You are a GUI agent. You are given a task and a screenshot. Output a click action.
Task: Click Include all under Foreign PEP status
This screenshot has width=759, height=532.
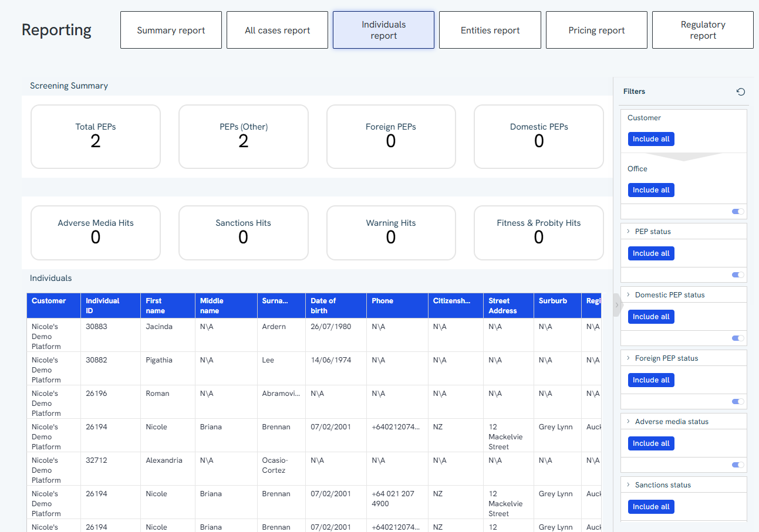point(651,380)
